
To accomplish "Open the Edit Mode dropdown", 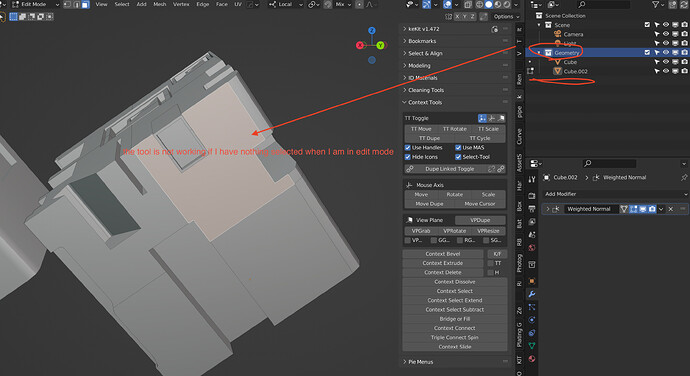I will (35, 4).
